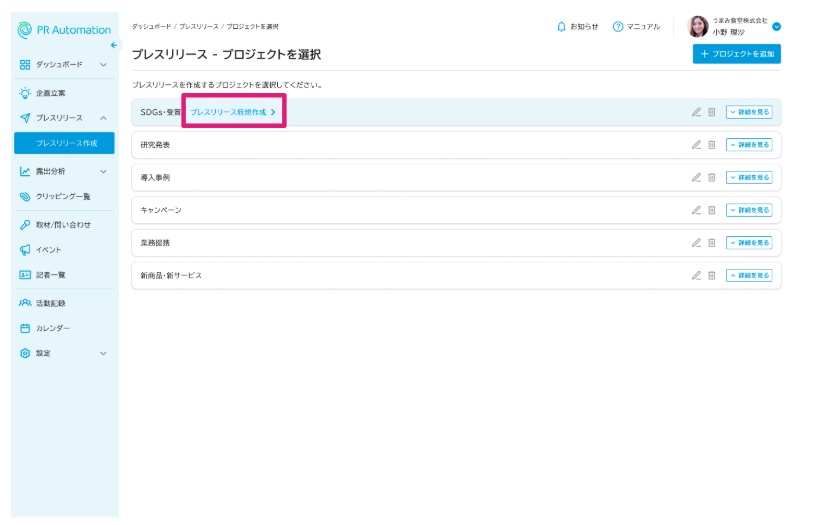Click the ダッシュボード breadcrumb link
The height and width of the screenshot is (525, 821).
click(151, 26)
